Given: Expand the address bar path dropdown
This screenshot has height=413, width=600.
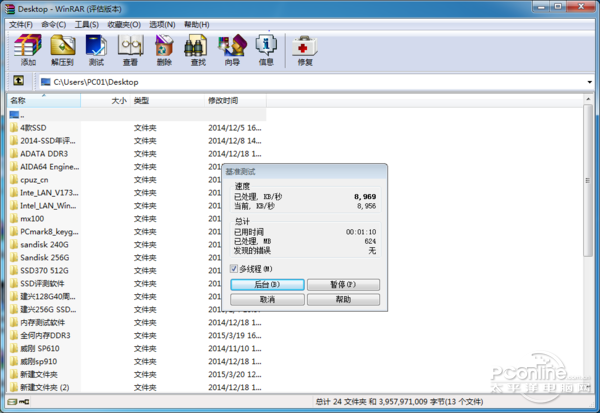Looking at the screenshot, I should [590, 82].
